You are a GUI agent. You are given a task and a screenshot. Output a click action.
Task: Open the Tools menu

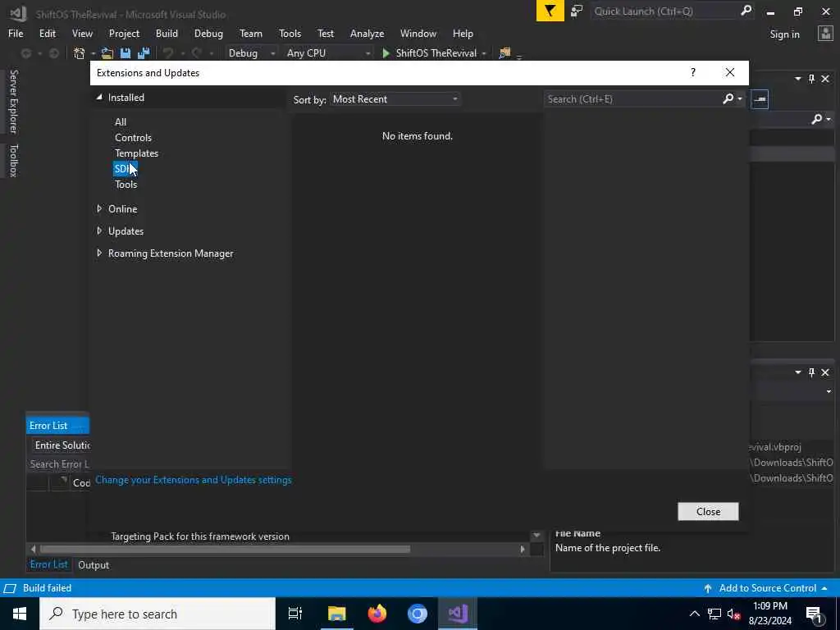(x=290, y=33)
